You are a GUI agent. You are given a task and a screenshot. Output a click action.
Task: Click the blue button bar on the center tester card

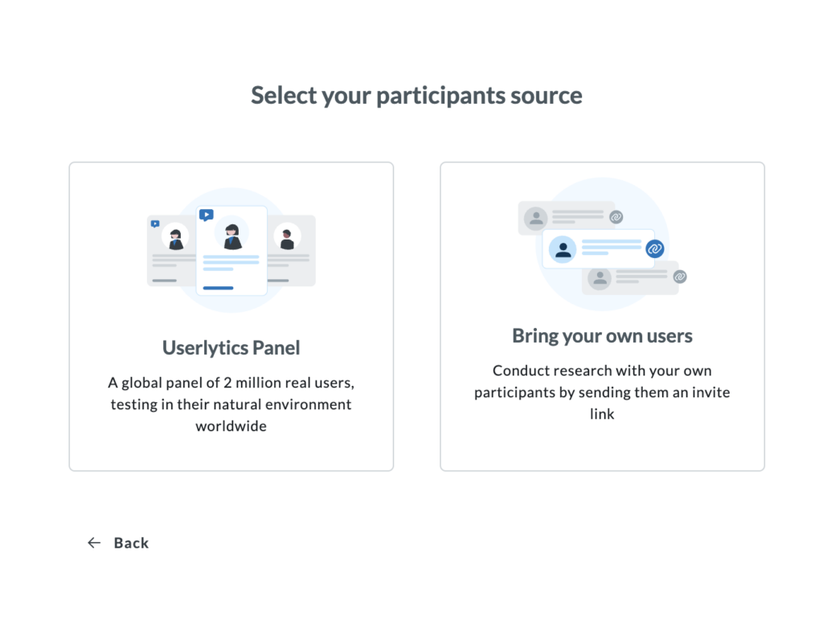point(218,287)
